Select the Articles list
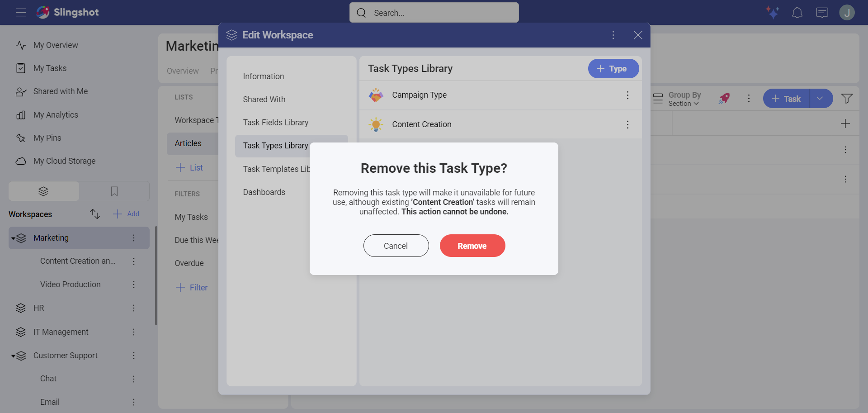The image size is (868, 413). 193,143
